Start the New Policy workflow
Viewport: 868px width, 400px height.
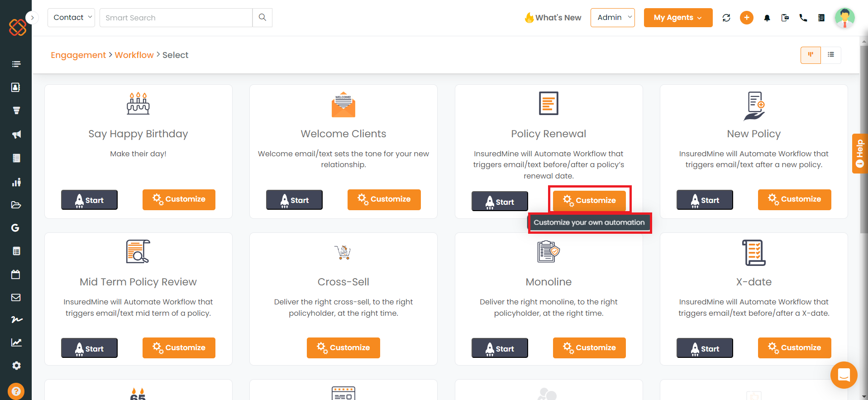(x=705, y=200)
